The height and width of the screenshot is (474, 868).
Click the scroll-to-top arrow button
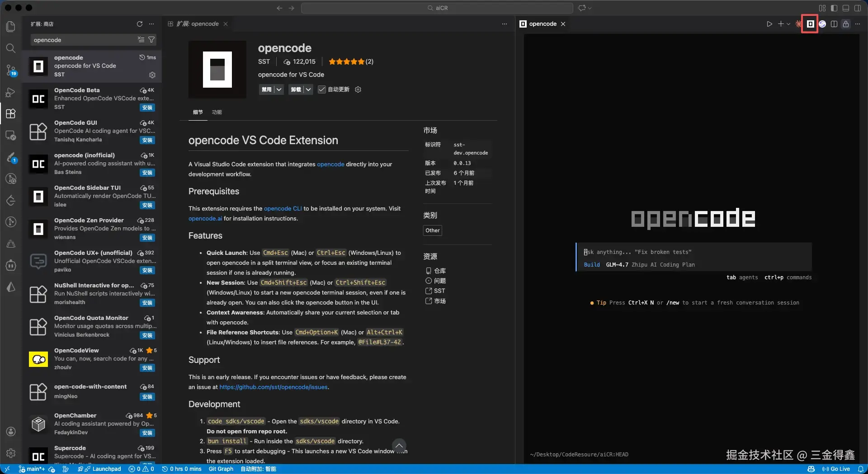(399, 446)
